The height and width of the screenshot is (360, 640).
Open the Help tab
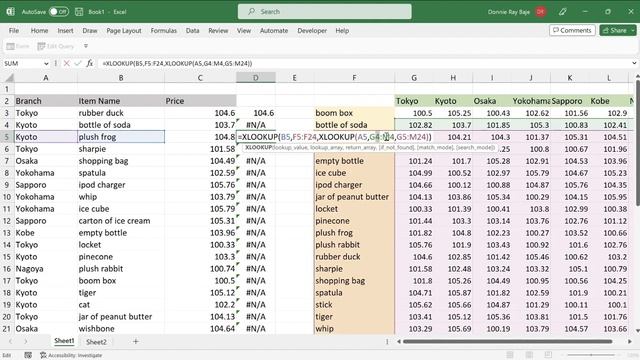pos(342,31)
